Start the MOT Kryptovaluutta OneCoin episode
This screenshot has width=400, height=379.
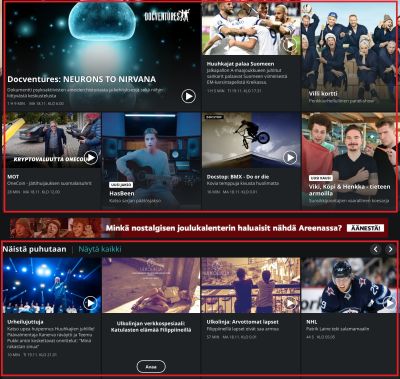click(91, 157)
